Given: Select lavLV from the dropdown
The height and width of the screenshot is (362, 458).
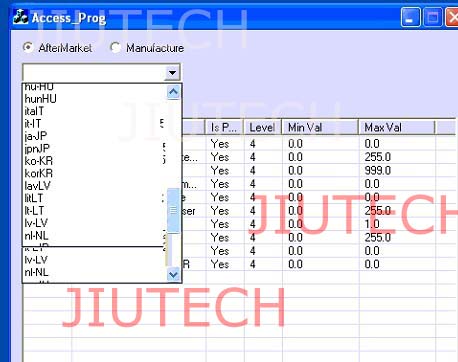Looking at the screenshot, I should point(37,186).
